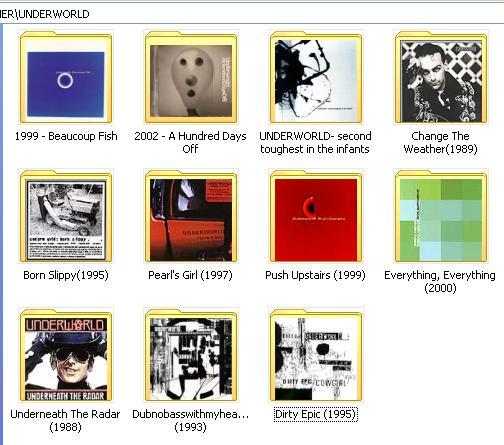
Task: Click the red Push Upstairs (1999) folder
Action: [316, 216]
